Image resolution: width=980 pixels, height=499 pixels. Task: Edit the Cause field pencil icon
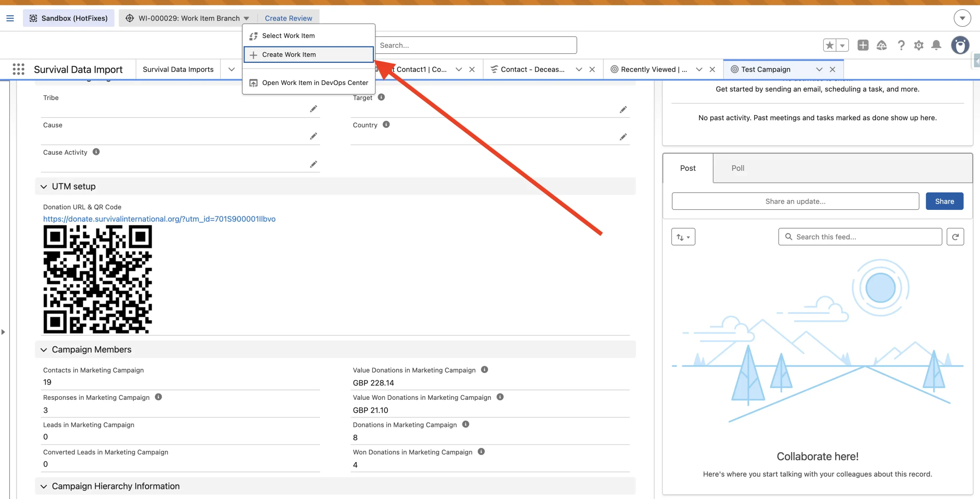click(314, 136)
